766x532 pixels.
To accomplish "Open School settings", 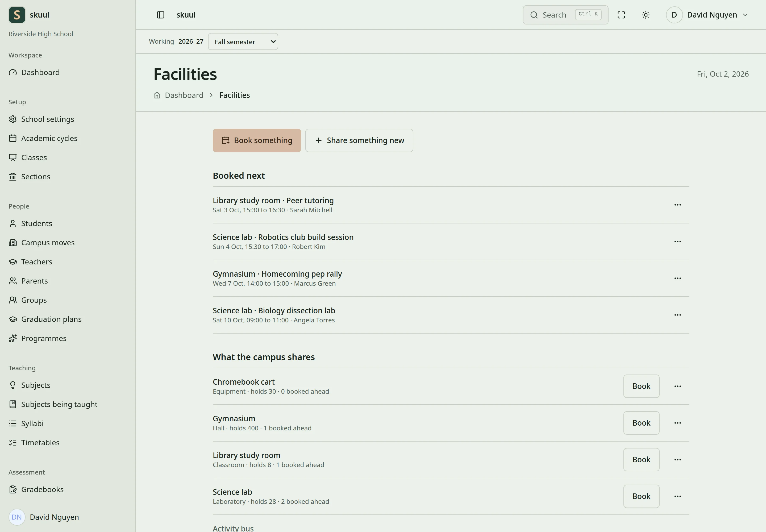I will (48, 119).
